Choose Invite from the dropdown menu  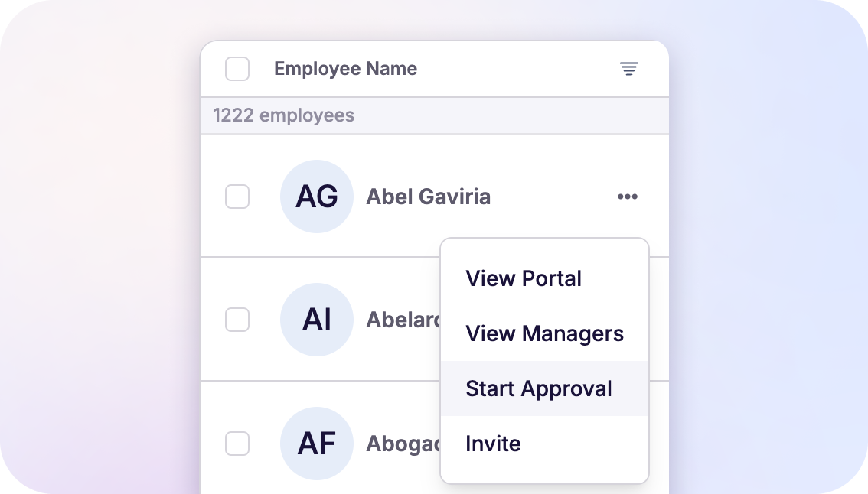(x=493, y=444)
